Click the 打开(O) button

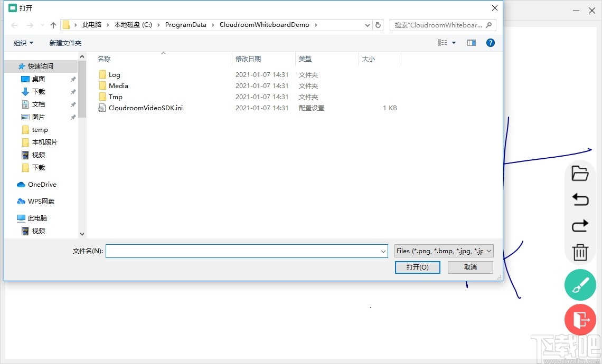(417, 267)
